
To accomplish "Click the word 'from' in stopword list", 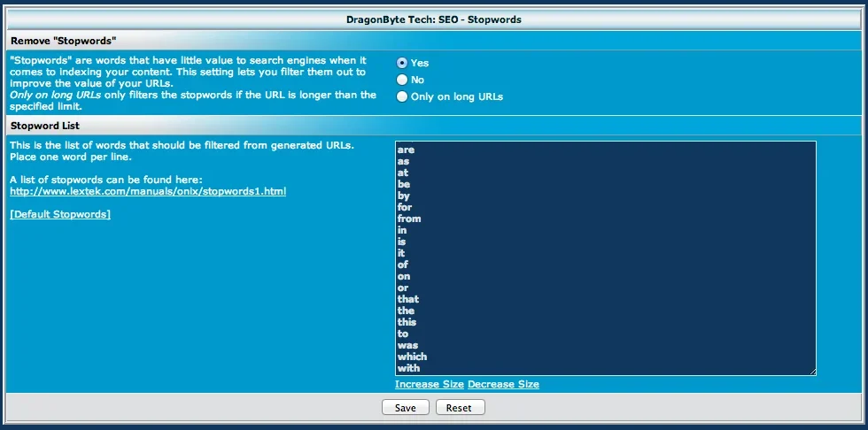I will pyautogui.click(x=409, y=219).
